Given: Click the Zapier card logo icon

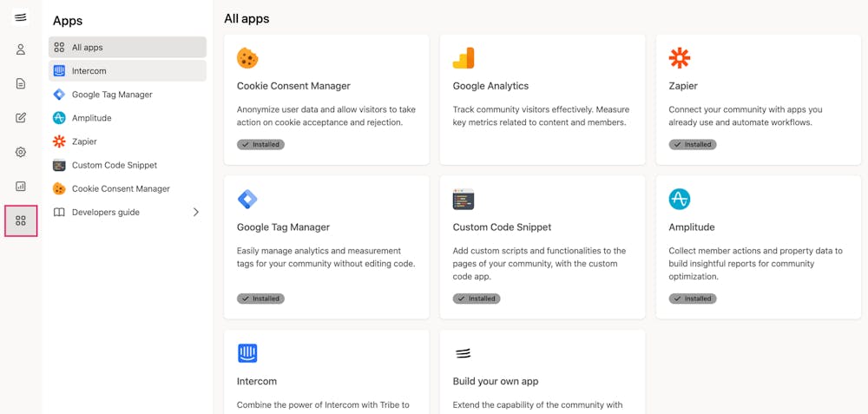Looking at the screenshot, I should pyautogui.click(x=680, y=58).
